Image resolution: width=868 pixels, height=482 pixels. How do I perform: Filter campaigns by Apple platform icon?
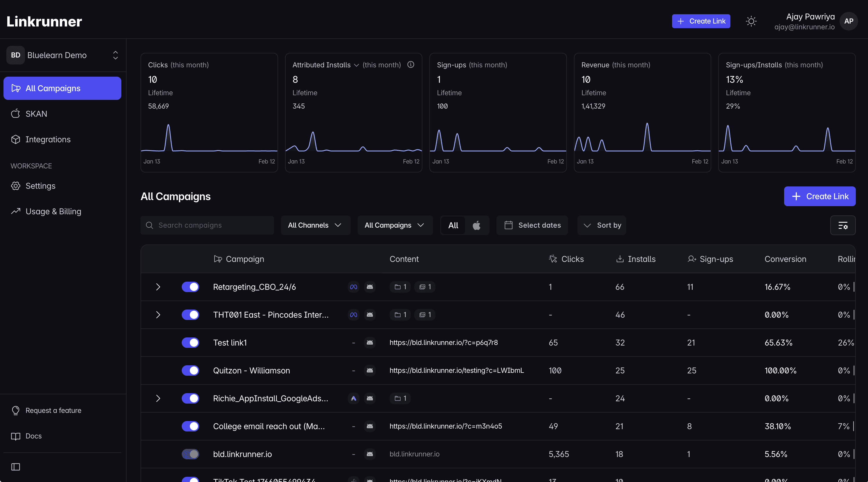coord(476,225)
